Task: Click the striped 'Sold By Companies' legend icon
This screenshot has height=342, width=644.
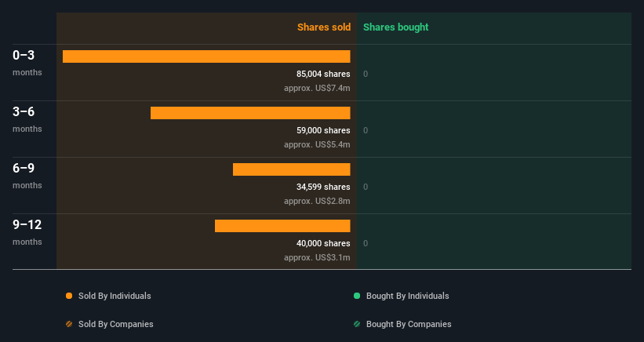Action: pyautogui.click(x=69, y=324)
